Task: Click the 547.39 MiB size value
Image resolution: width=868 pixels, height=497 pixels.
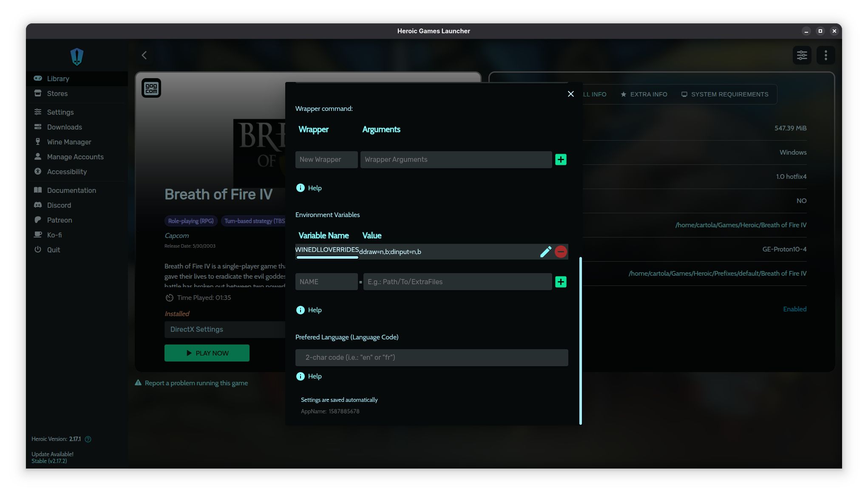Action: [x=790, y=128]
